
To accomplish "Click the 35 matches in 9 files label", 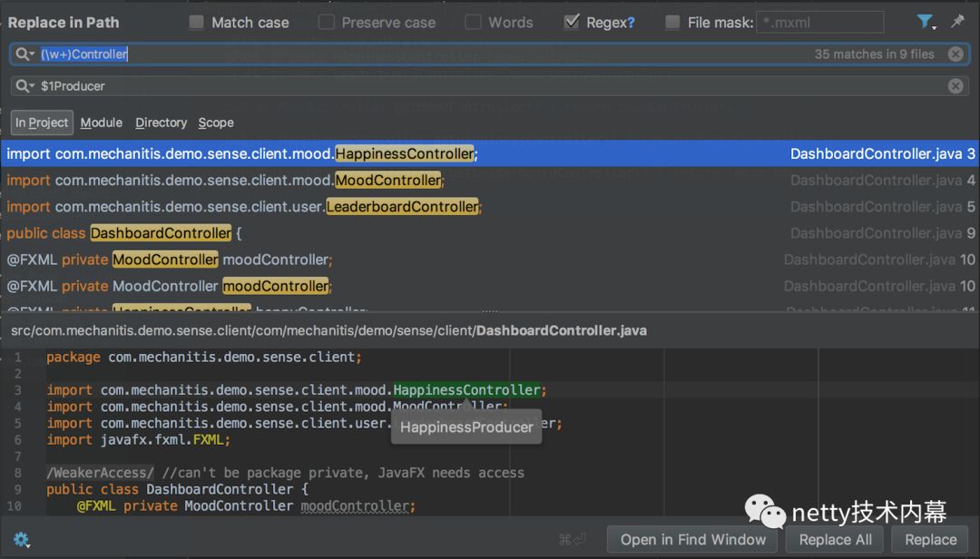I will [x=874, y=54].
